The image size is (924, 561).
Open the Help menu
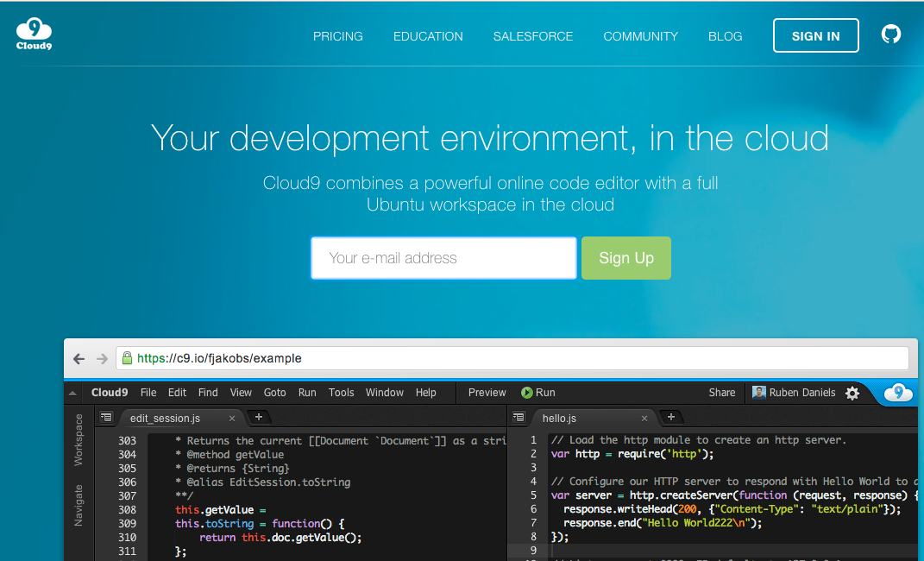pos(425,393)
